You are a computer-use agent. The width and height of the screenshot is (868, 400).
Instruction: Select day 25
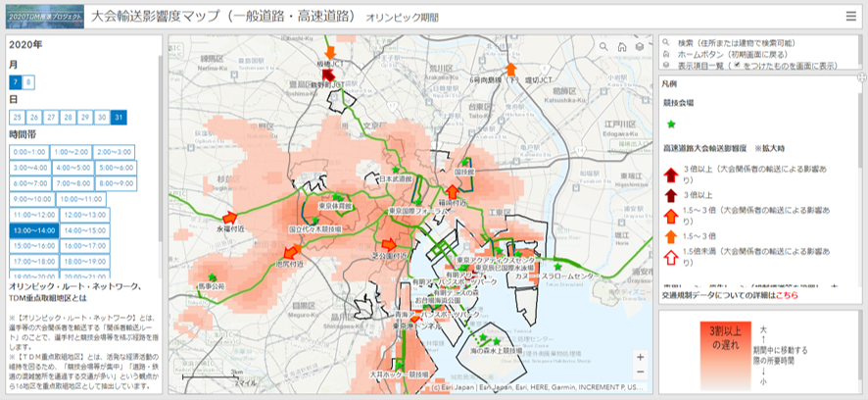coord(17,117)
